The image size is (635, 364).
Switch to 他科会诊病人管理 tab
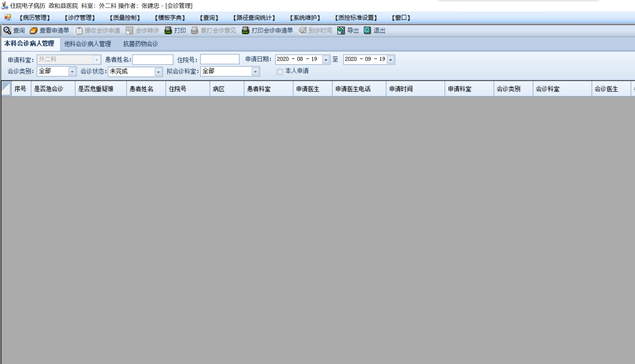coord(87,44)
